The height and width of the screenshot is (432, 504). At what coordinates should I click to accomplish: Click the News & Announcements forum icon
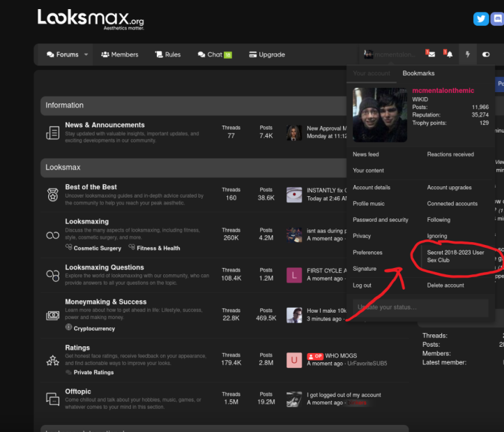52,133
